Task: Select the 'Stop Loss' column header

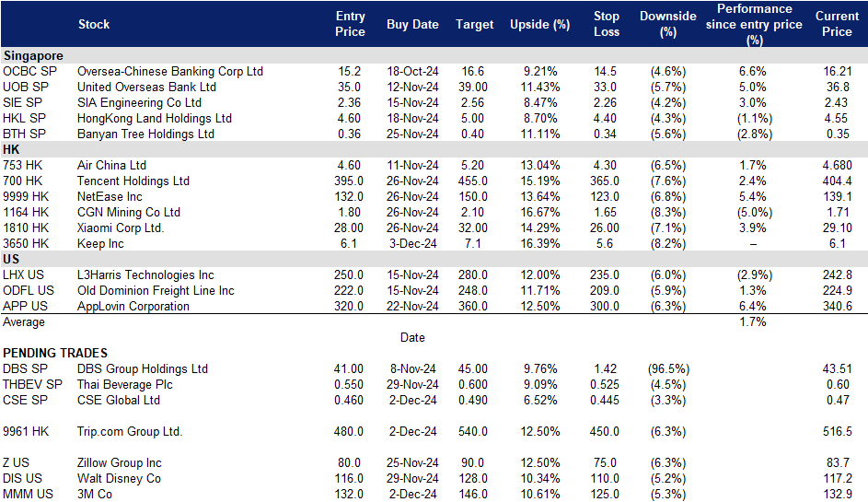Action: [607, 24]
